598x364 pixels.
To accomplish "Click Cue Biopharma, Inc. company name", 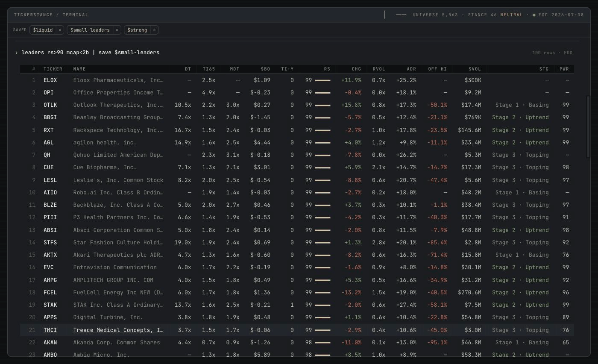I will (105, 167).
